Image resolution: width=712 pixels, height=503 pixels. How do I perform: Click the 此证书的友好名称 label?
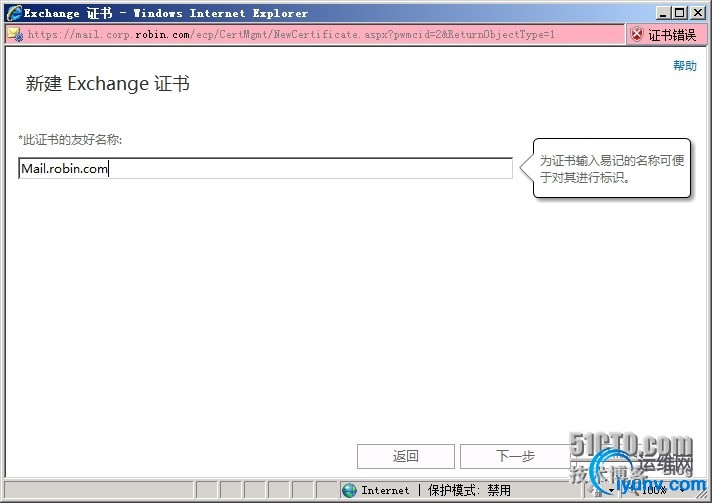coord(70,140)
